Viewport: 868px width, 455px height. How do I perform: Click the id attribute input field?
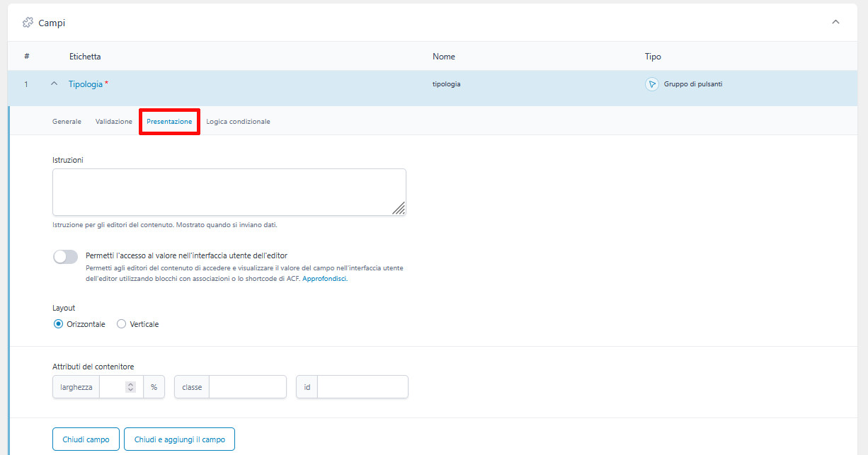[362, 387]
